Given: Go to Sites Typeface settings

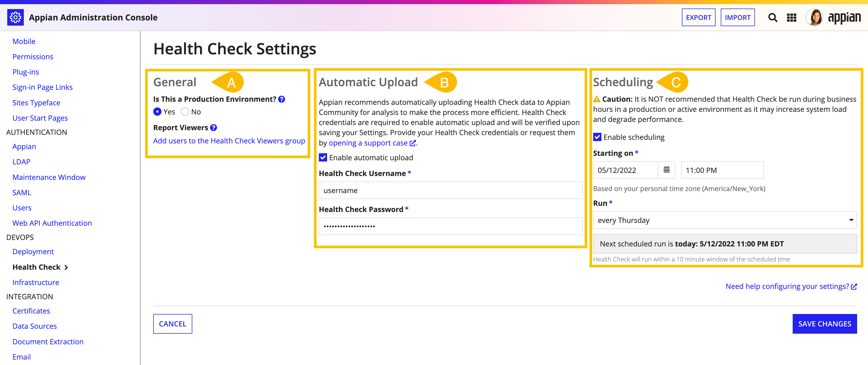Looking at the screenshot, I should coord(36,103).
